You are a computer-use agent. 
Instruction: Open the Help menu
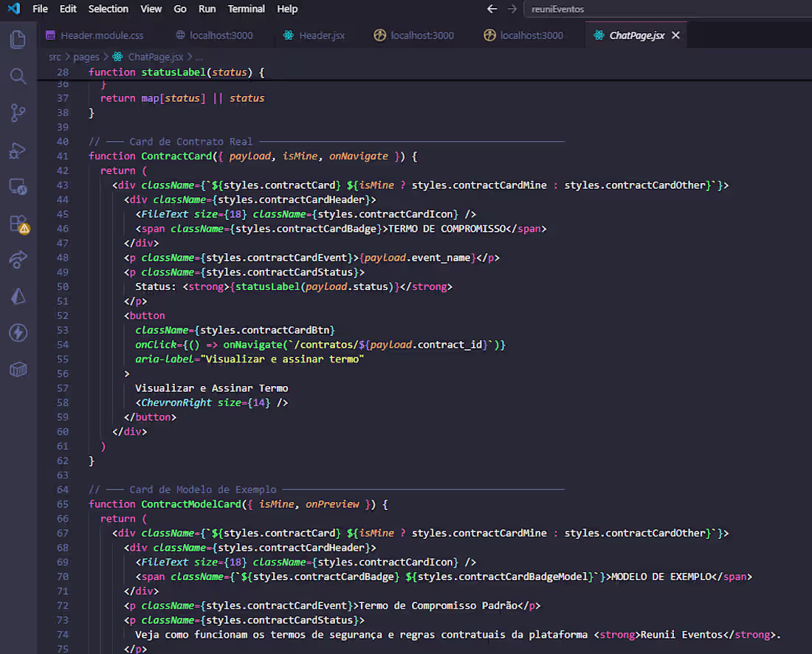(287, 9)
